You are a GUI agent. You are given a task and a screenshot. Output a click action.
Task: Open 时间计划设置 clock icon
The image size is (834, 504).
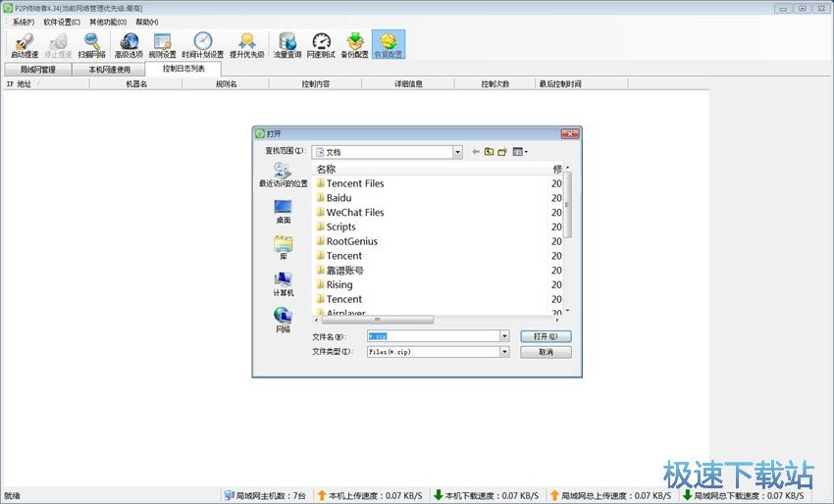pos(203,45)
